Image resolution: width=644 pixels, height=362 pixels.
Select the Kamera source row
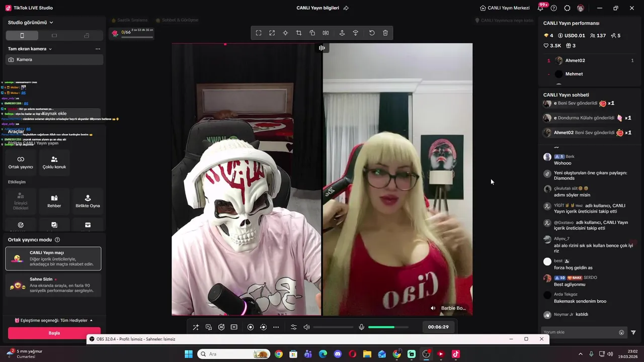[54, 59]
